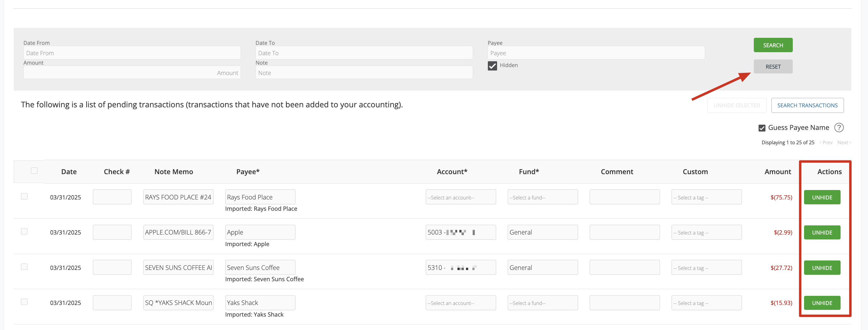Screen dimensions: 868x330
Task: Select the Rays Food Place row checkbox
Action: (x=24, y=196)
